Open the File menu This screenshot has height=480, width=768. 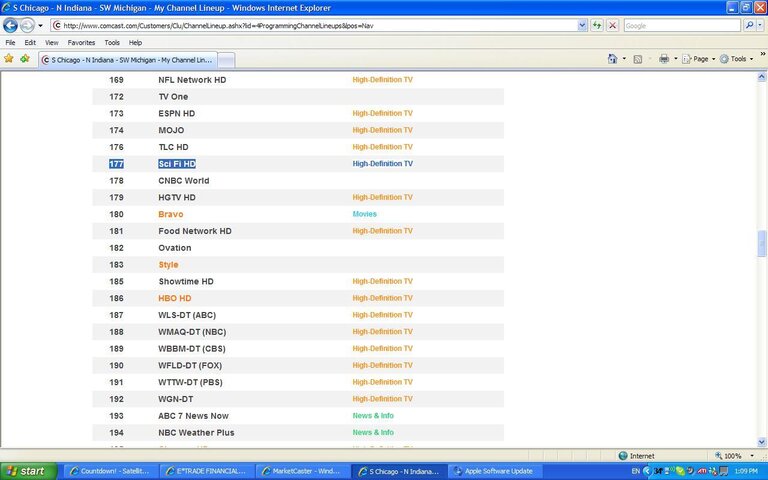point(10,43)
